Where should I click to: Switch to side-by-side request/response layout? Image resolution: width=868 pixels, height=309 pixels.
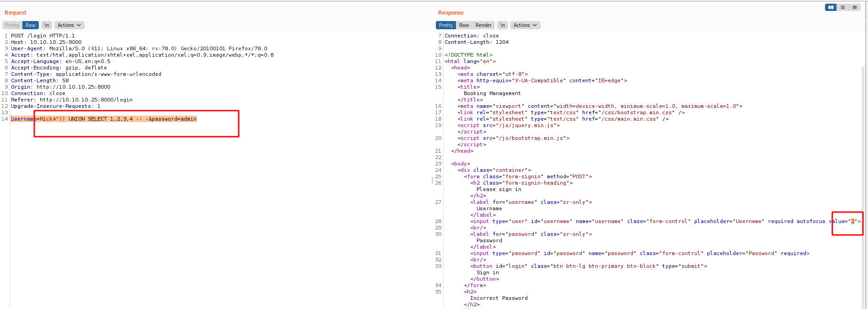[831, 7]
